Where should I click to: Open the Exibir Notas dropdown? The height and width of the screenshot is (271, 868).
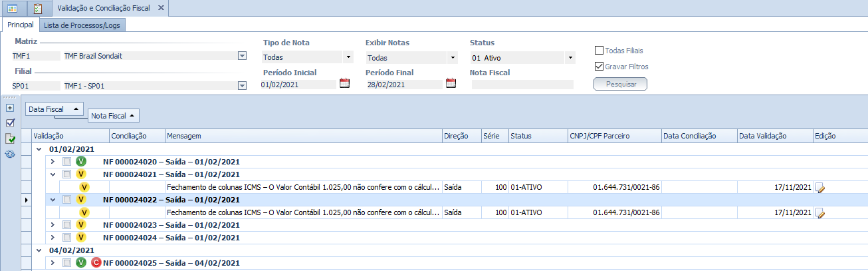click(x=453, y=57)
